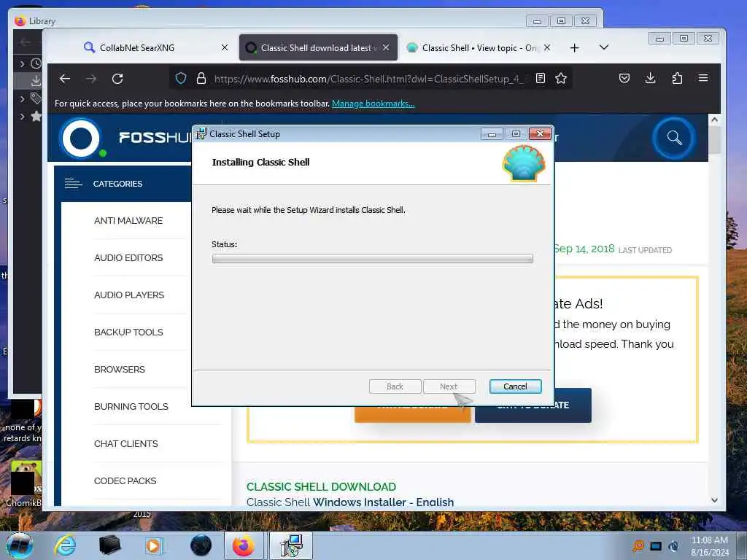Viewport: 747px width, 560px height.
Task: Select Library window bookmarks star icon
Action: [x=36, y=116]
